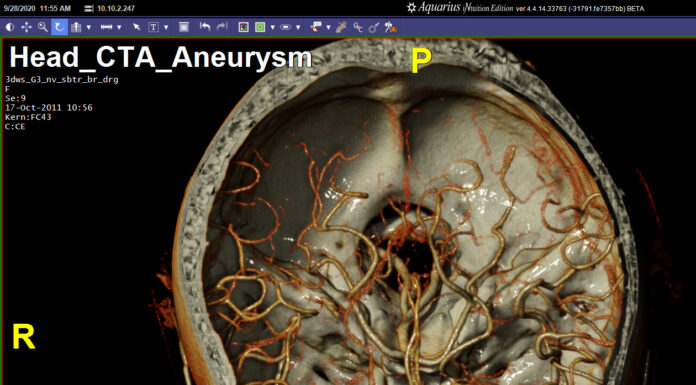Undo the last action
This screenshot has width=696, height=385.
click(x=205, y=27)
